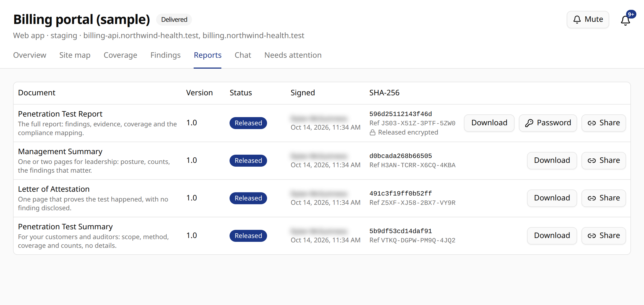This screenshot has height=305, width=644.
Task: Click Ref H3AN-TCRR-X6CQ-4KBA
Action: tap(412, 165)
